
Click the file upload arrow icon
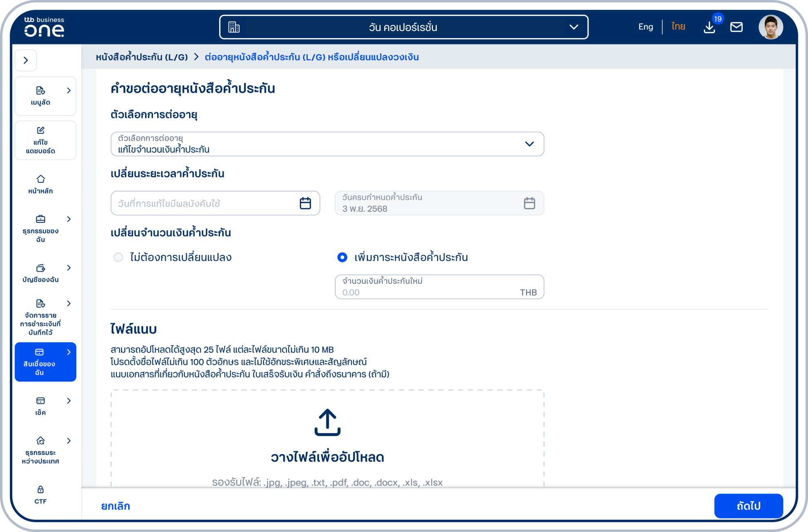click(x=327, y=422)
